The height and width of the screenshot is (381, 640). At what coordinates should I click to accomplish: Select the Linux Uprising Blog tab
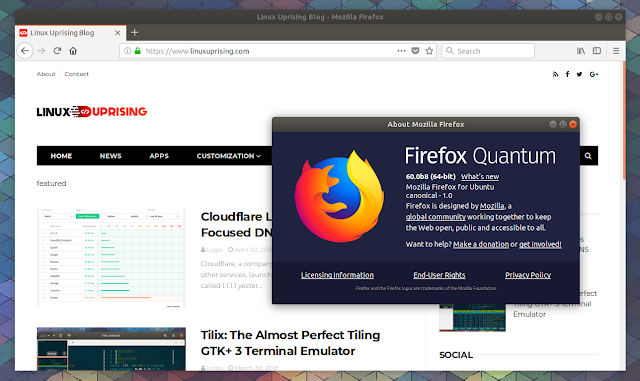71,33
